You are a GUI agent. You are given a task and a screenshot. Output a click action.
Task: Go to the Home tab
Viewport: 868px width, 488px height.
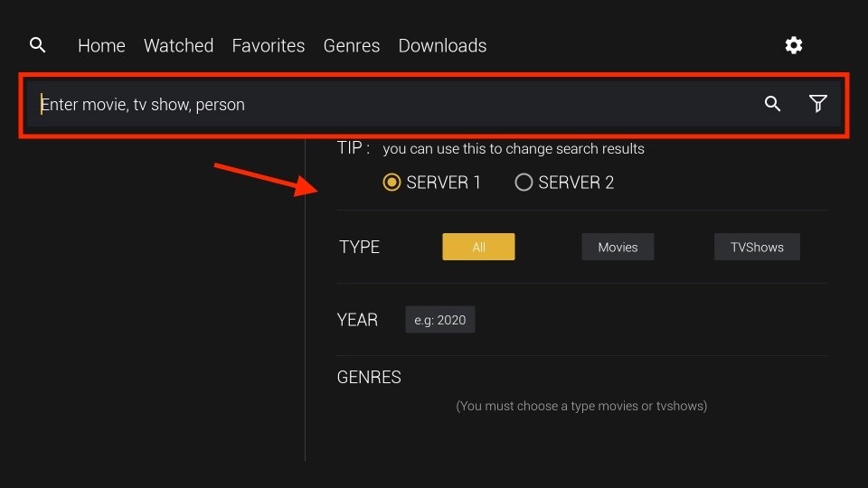(x=101, y=45)
